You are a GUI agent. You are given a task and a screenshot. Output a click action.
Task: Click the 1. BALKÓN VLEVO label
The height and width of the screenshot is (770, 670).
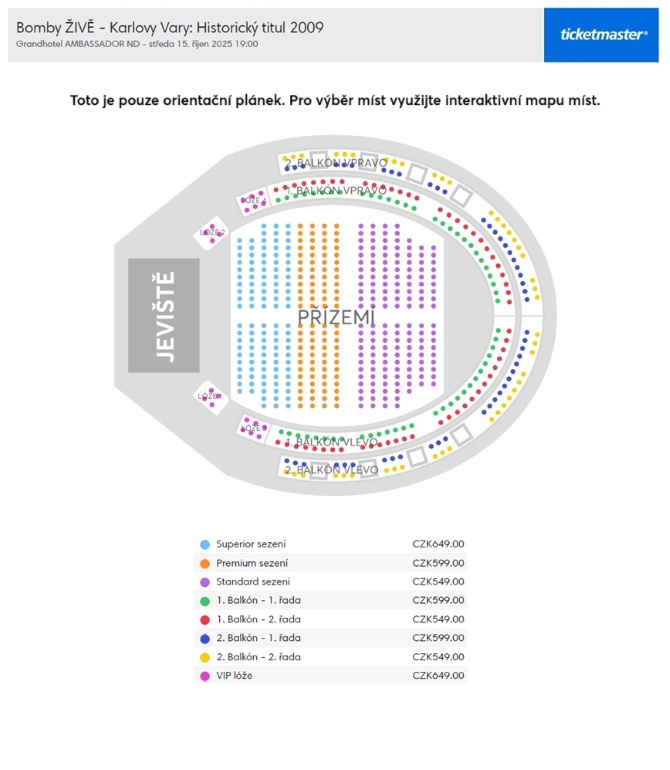(331, 442)
